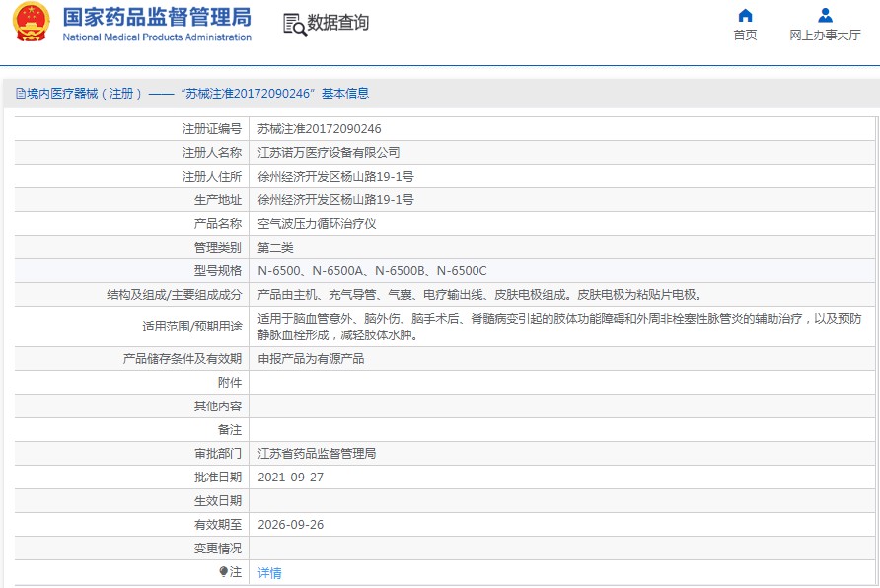Image resolution: width=880 pixels, height=588 pixels.
Task: Click the 数据查询 magnifier document icon
Action: pos(294,25)
